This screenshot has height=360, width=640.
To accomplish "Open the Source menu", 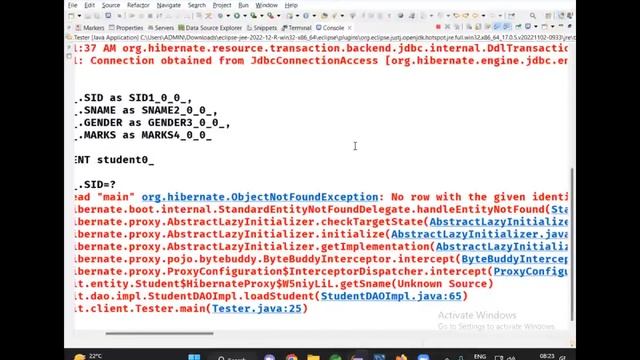I will pyautogui.click(x=111, y=5).
